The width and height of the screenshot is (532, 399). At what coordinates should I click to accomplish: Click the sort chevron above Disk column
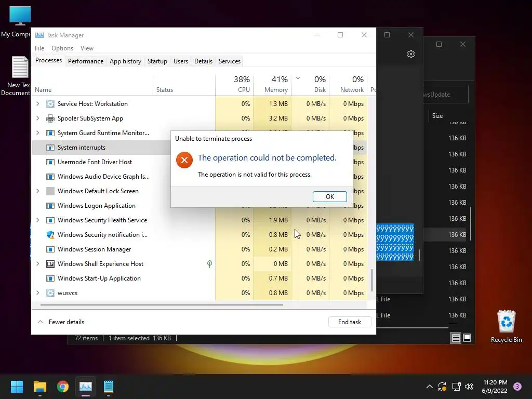298,78
